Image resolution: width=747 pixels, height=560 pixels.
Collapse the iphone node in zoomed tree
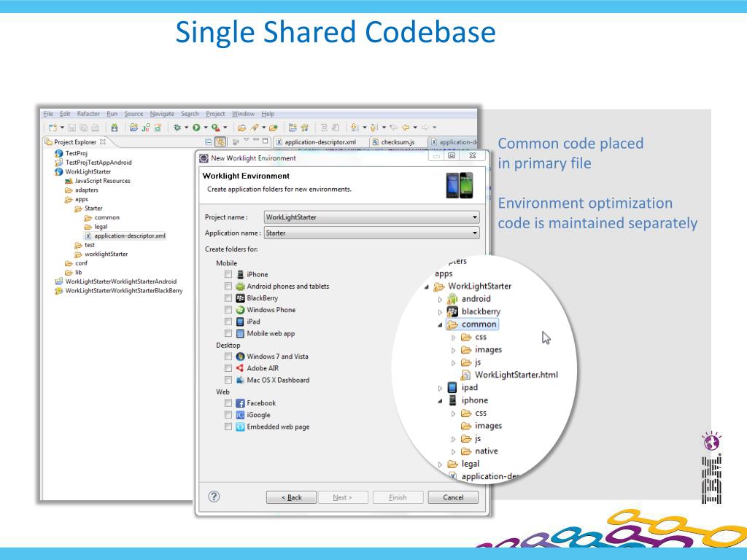click(x=440, y=401)
